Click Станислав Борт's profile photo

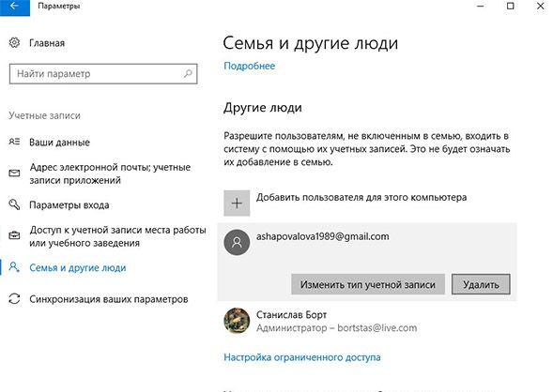pyautogui.click(x=237, y=321)
